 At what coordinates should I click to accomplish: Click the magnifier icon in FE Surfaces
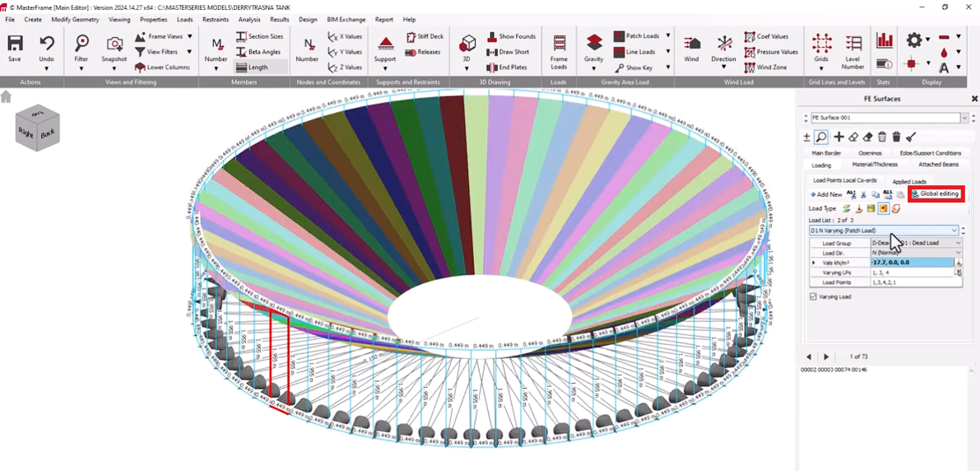[821, 138]
